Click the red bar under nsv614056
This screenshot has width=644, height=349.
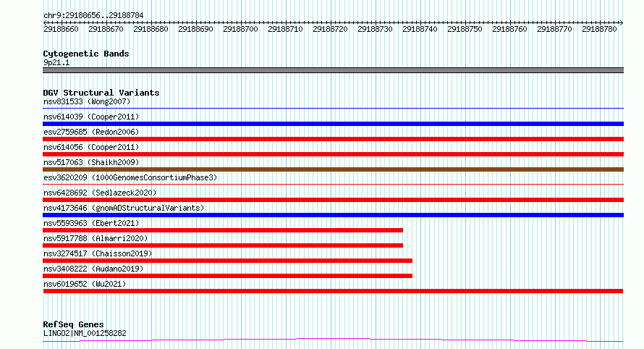pos(333,154)
